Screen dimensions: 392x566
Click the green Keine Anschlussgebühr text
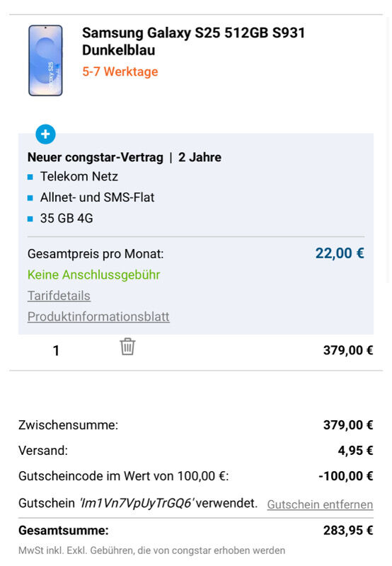click(x=94, y=275)
